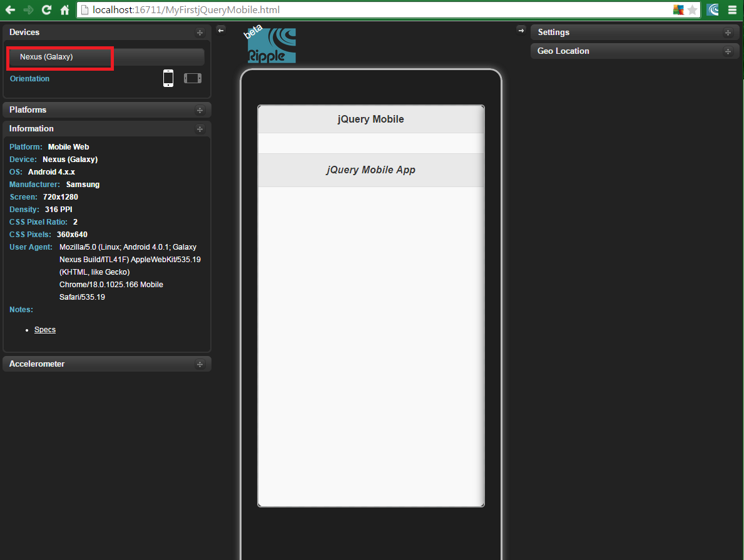Switch emulator to landscape orientation
Viewport: 744px width, 560px height.
191,78
